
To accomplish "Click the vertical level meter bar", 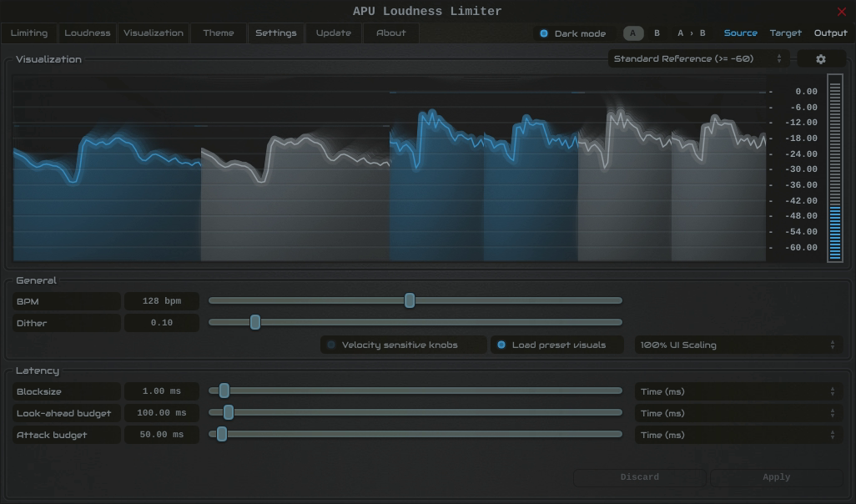I will pyautogui.click(x=834, y=169).
